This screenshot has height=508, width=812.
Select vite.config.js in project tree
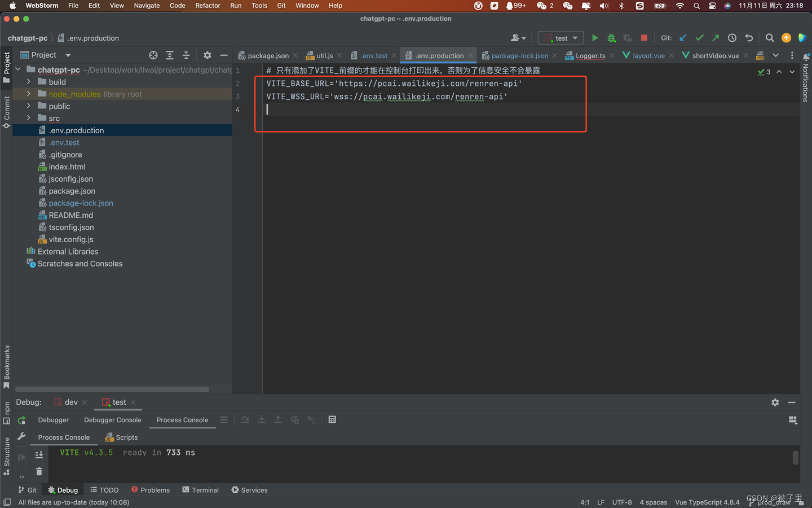click(70, 239)
